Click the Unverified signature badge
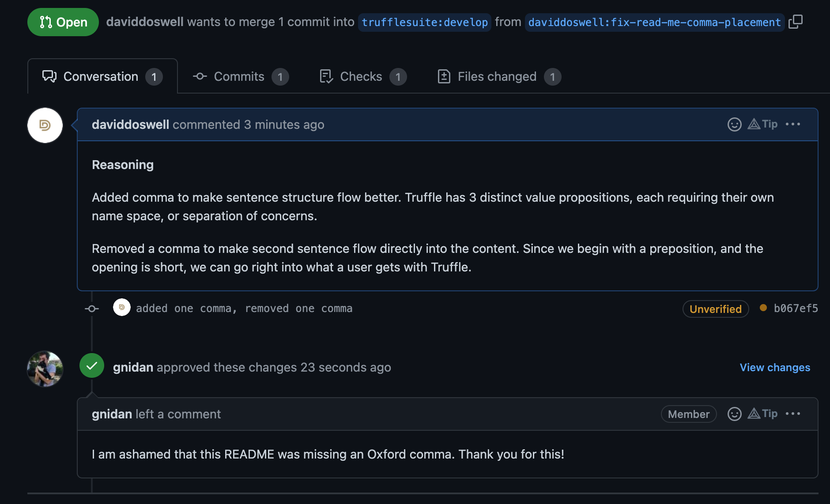The image size is (830, 504). pyautogui.click(x=715, y=309)
